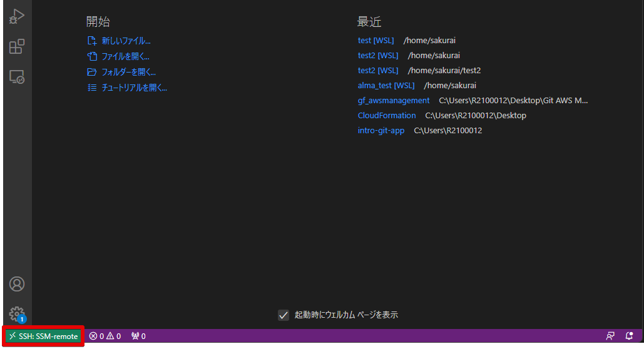Click the forwarded ports indicator

point(138,336)
